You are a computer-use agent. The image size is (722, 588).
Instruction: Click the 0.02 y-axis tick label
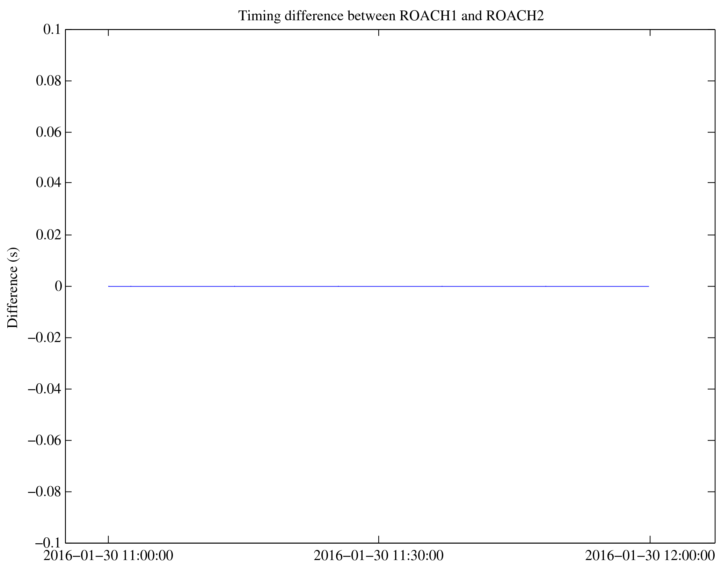48,235
